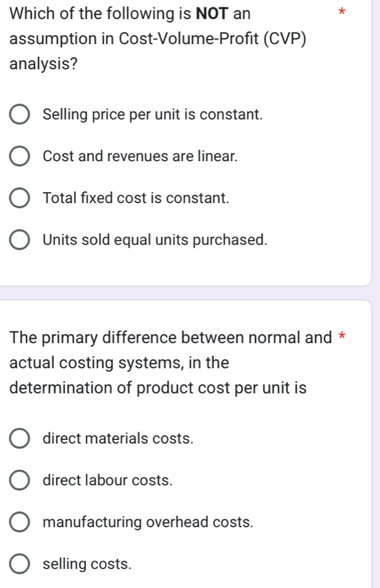380x588 pixels.
Task: Select the 'selling costs' radio button
Action: pyautogui.click(x=20, y=564)
